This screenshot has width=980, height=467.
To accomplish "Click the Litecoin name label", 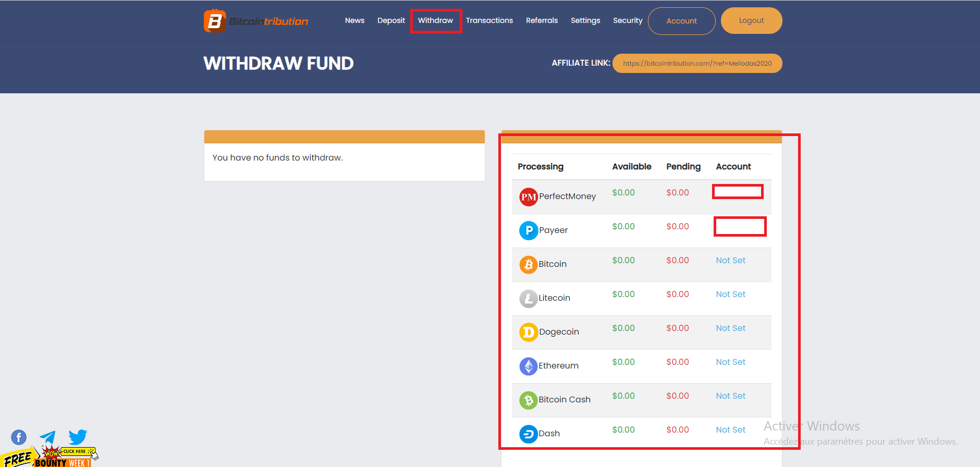I will click(x=554, y=298).
